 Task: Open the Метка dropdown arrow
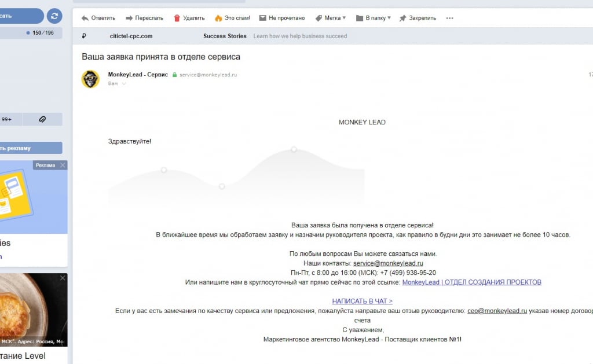pyautogui.click(x=344, y=18)
